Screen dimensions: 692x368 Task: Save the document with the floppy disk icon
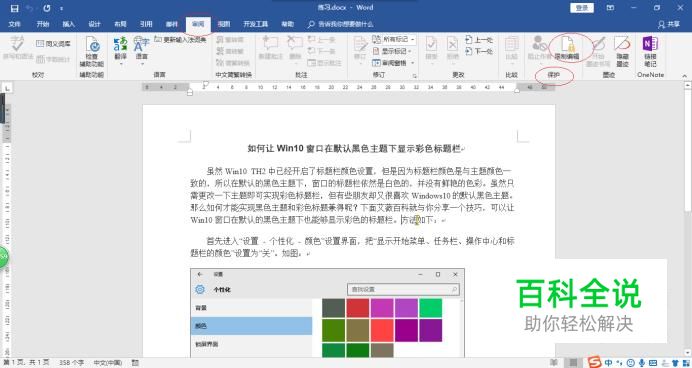point(15,8)
